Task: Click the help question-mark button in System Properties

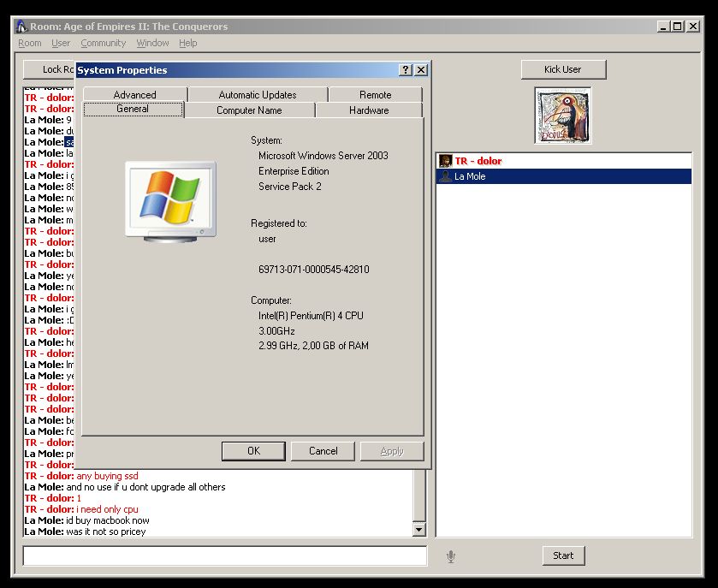Action: tap(406, 69)
